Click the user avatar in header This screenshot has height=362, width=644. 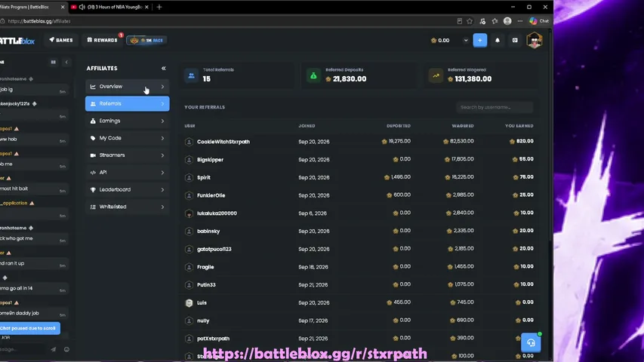click(x=534, y=40)
